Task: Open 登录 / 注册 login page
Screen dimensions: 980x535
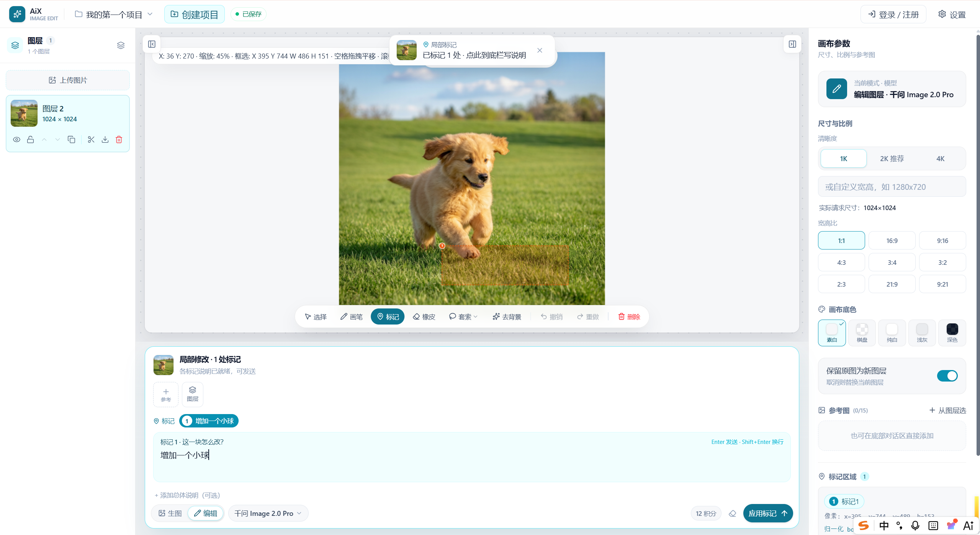Action: coord(893,15)
